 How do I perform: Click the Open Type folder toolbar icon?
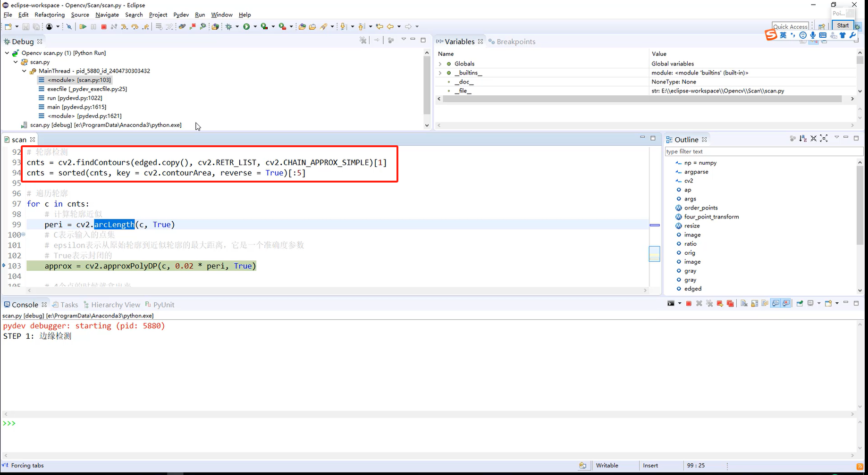tap(302, 26)
